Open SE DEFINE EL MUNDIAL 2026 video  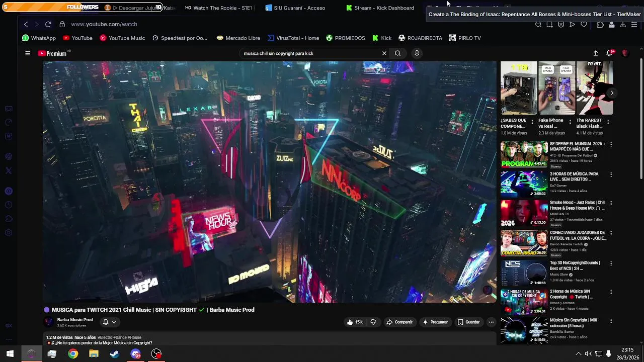[x=524, y=154]
